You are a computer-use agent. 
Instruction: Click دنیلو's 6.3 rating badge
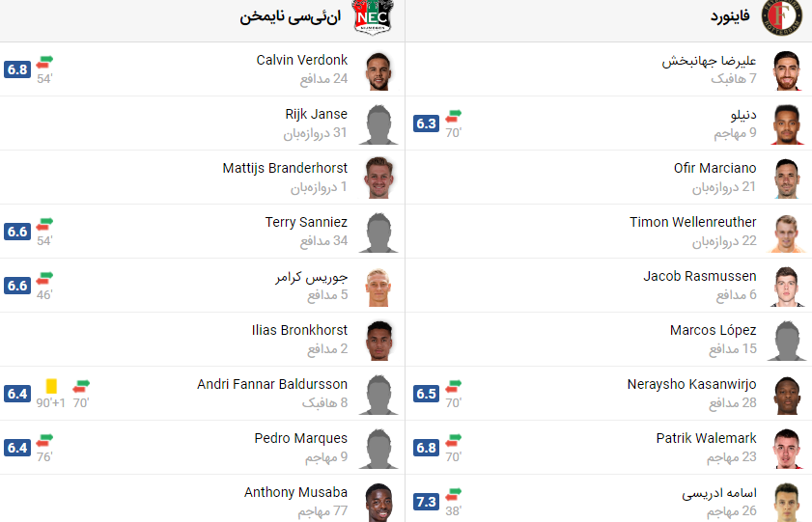click(x=426, y=124)
